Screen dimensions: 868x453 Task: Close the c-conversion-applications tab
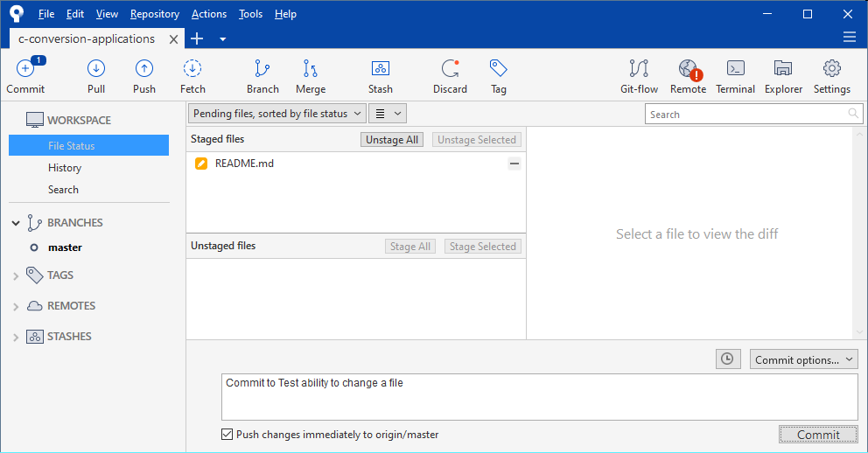pos(173,39)
